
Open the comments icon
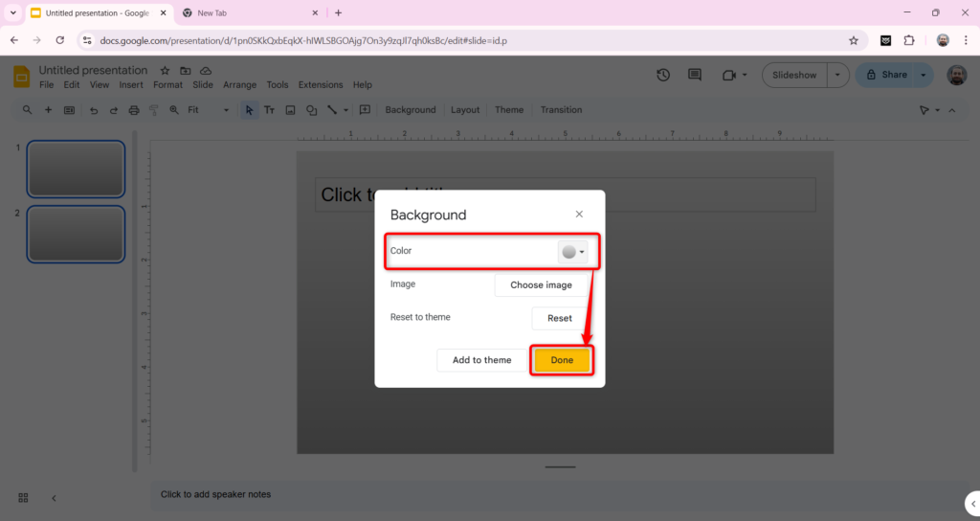point(695,75)
